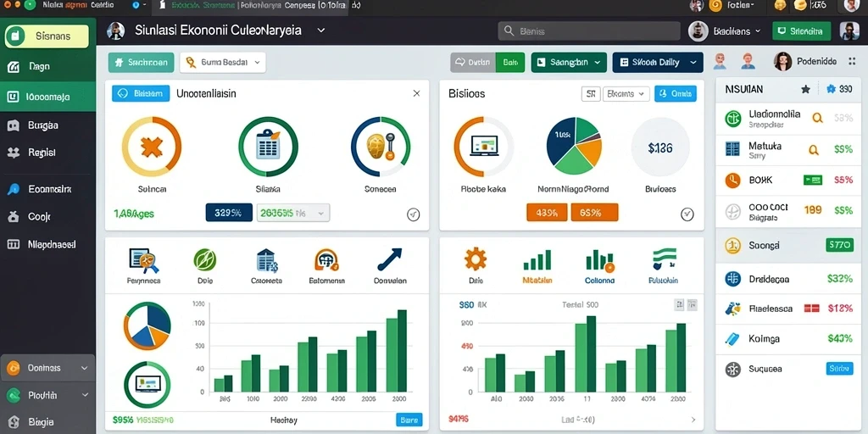
Task: Click the blue Bisiam button
Action: (141, 93)
